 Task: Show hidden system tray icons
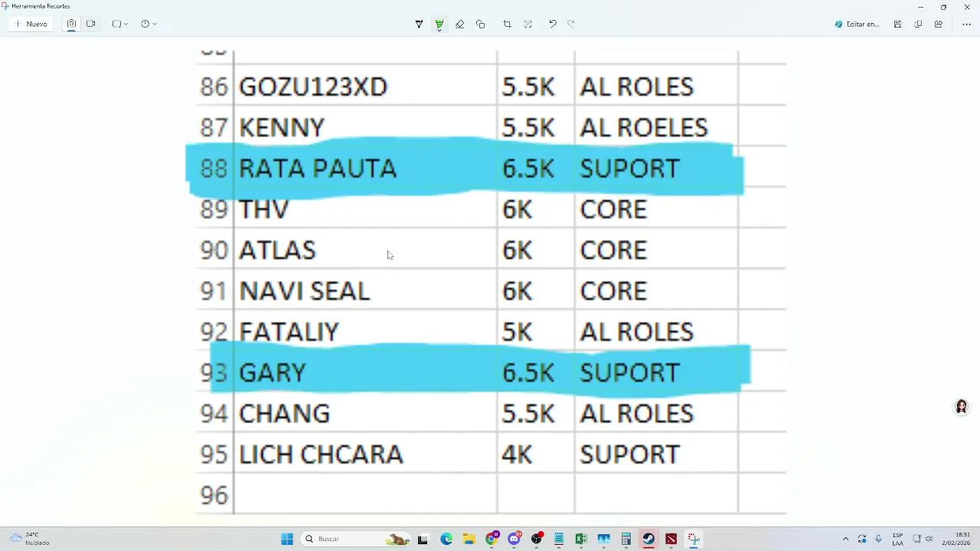click(845, 540)
